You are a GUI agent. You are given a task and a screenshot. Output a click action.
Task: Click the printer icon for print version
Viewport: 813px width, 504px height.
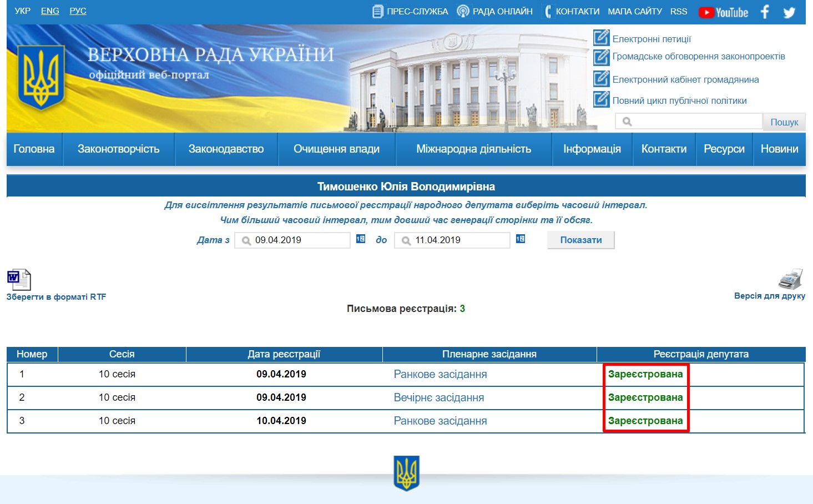[x=790, y=279]
